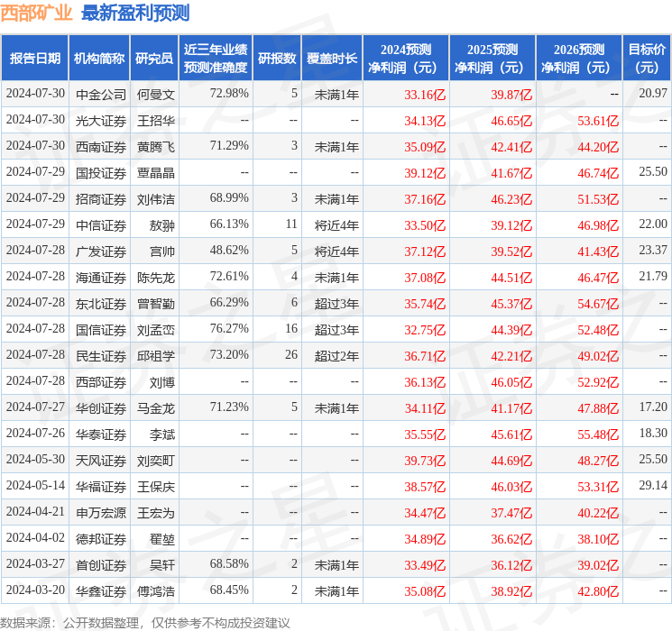Viewport: 672px width, 631px height.
Task: Click analyst name 马金龙
Action: (156, 407)
